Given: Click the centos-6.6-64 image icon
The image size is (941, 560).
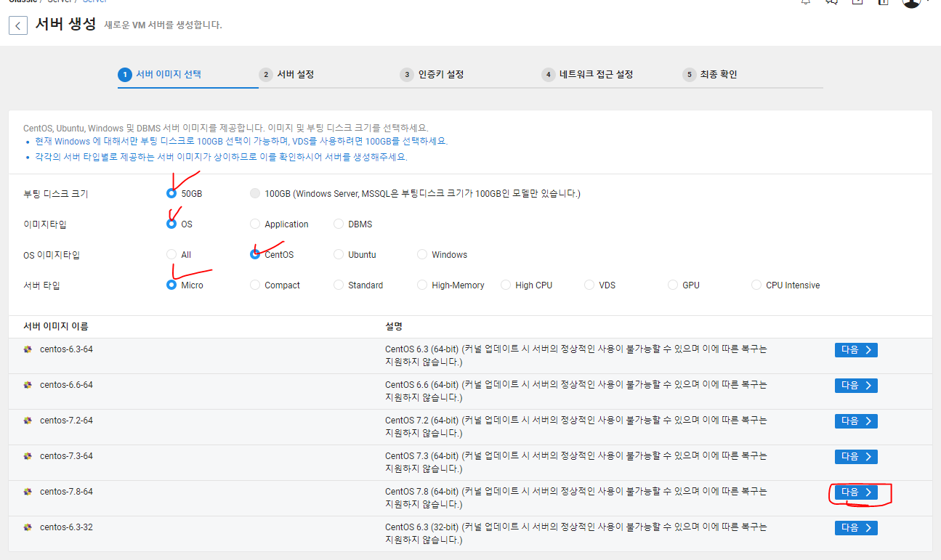Looking at the screenshot, I should pos(28,385).
